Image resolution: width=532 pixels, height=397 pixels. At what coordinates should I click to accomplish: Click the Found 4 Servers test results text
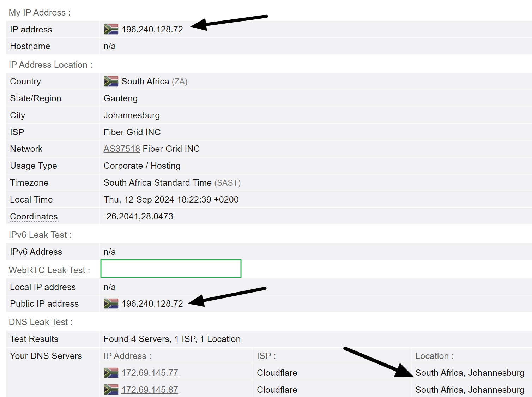172,339
